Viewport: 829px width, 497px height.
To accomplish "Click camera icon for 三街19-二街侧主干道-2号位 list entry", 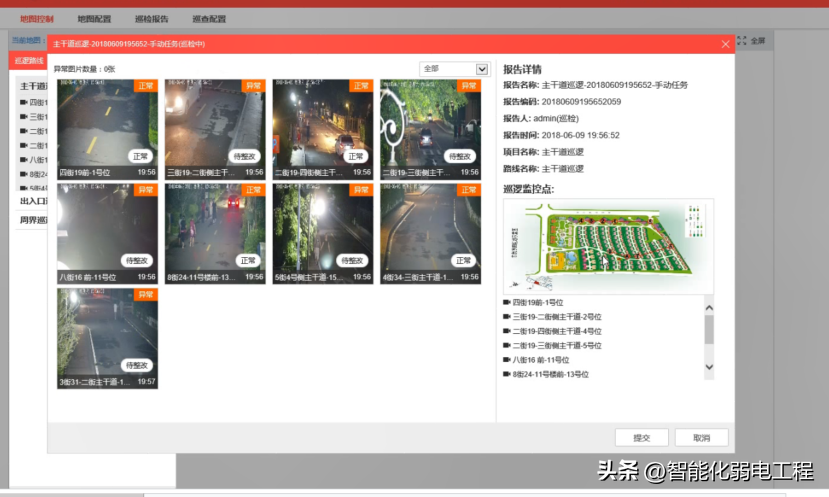I will (x=507, y=317).
